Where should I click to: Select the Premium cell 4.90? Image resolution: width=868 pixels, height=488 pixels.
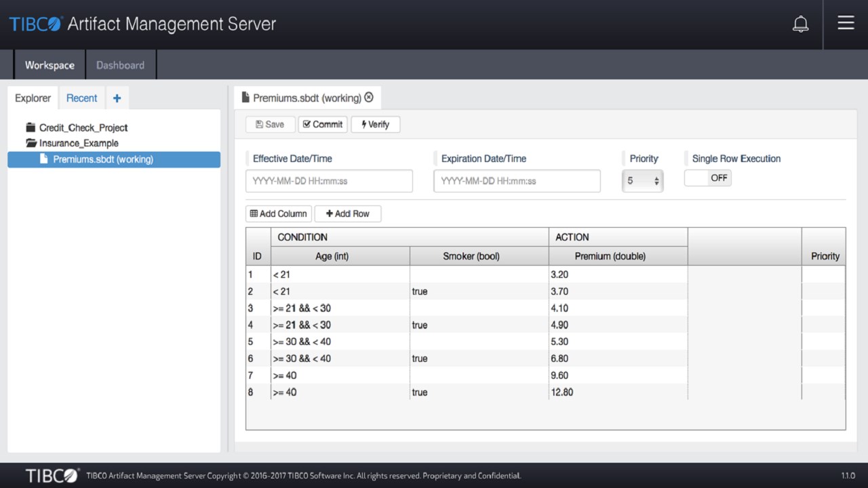pyautogui.click(x=618, y=325)
